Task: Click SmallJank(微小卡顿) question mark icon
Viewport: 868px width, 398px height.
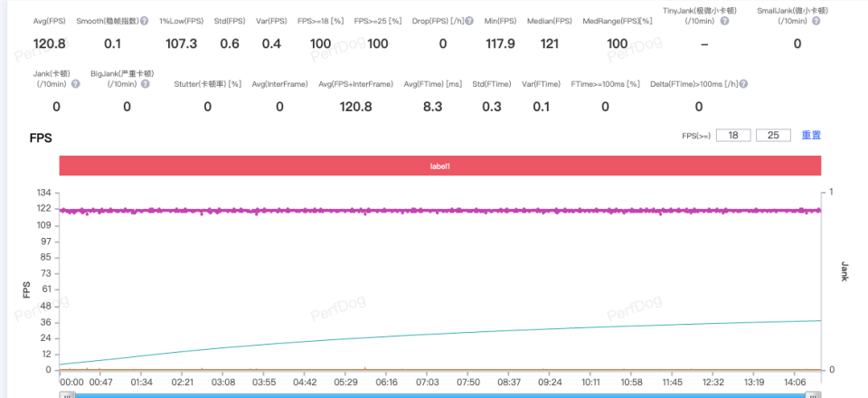Action: point(816,21)
